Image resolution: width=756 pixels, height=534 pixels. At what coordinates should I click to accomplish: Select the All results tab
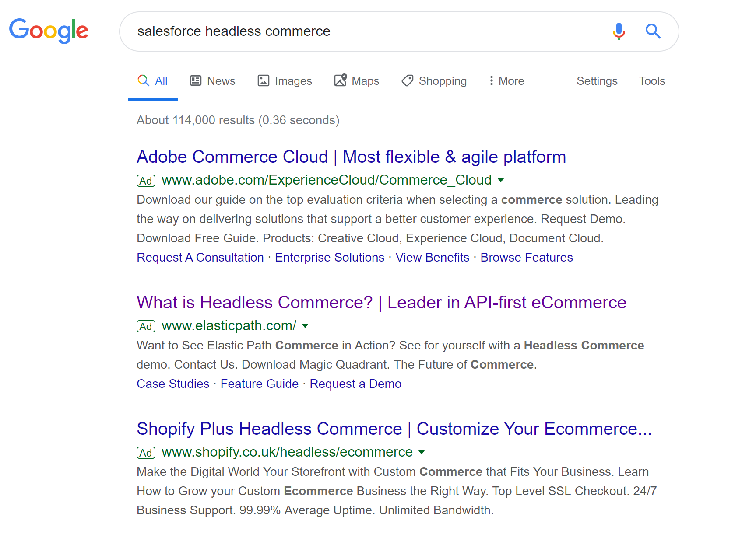pyautogui.click(x=153, y=81)
